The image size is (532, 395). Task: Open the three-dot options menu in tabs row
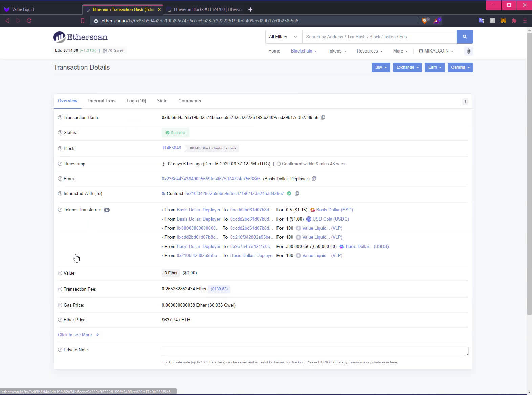[x=465, y=102]
